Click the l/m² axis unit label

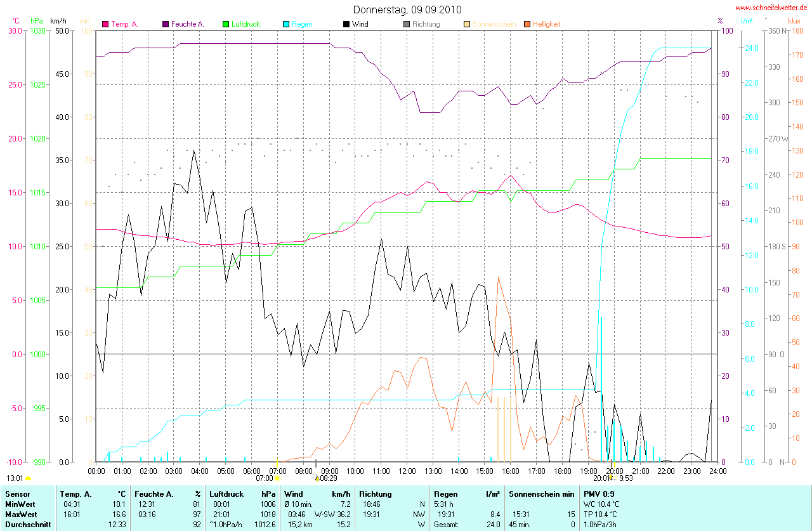point(747,21)
